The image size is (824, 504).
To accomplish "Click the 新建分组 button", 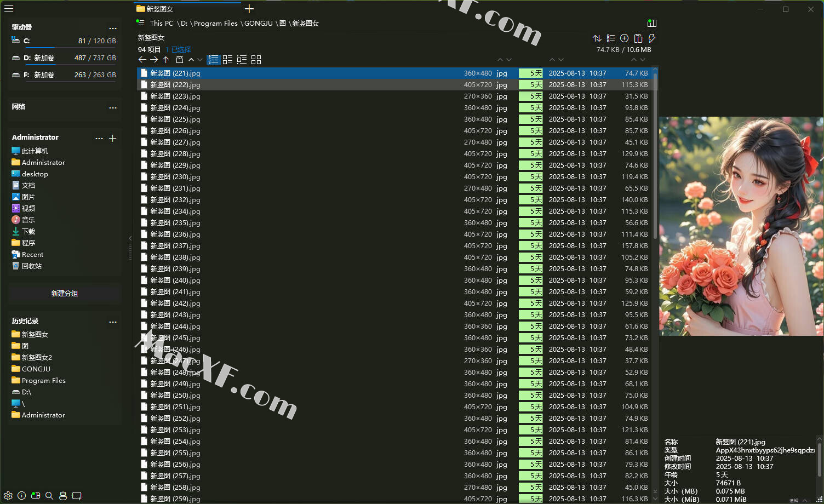I will click(x=65, y=294).
